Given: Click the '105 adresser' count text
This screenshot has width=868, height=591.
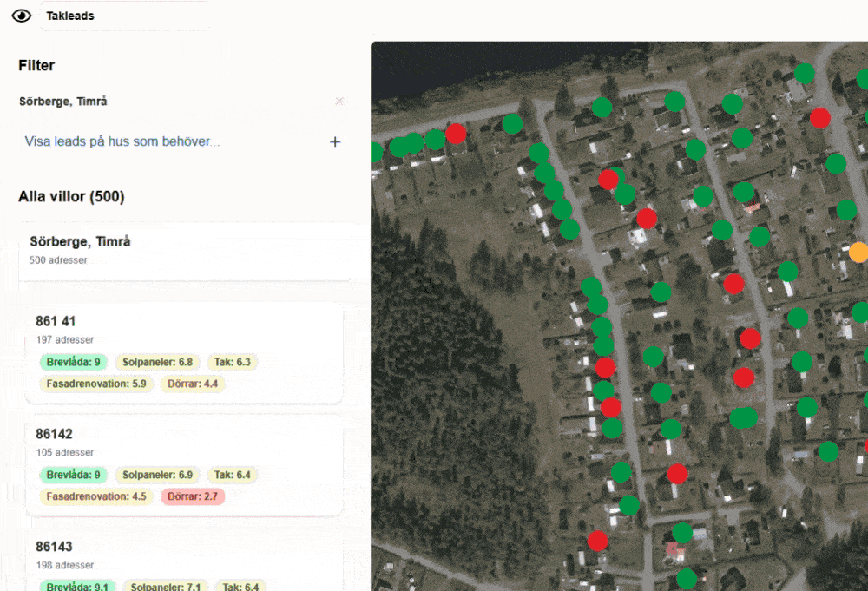Looking at the screenshot, I should (x=65, y=453).
